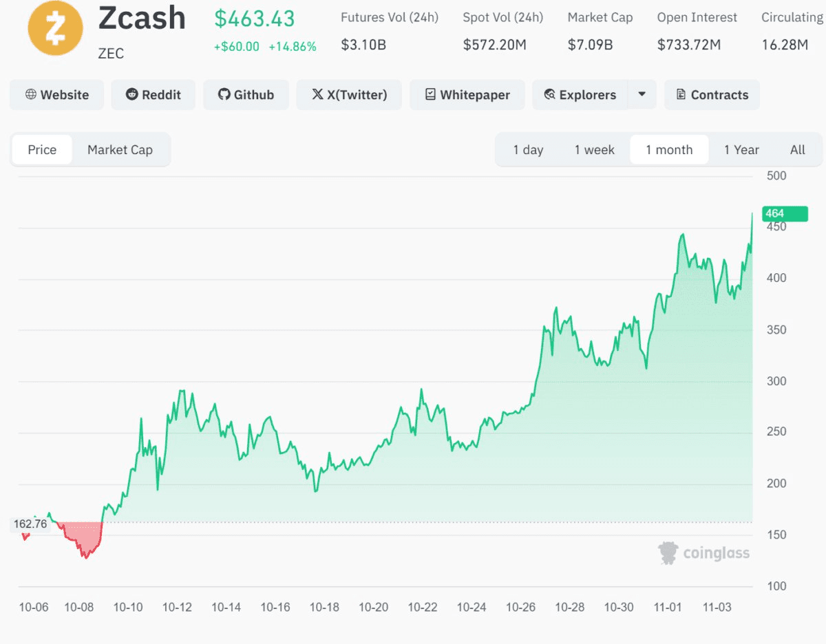Switch chart to Market Cap view
This screenshot has height=644, width=826.
(120, 150)
